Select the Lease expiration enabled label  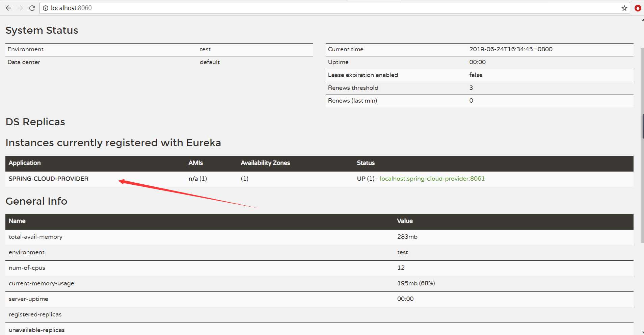pos(363,75)
